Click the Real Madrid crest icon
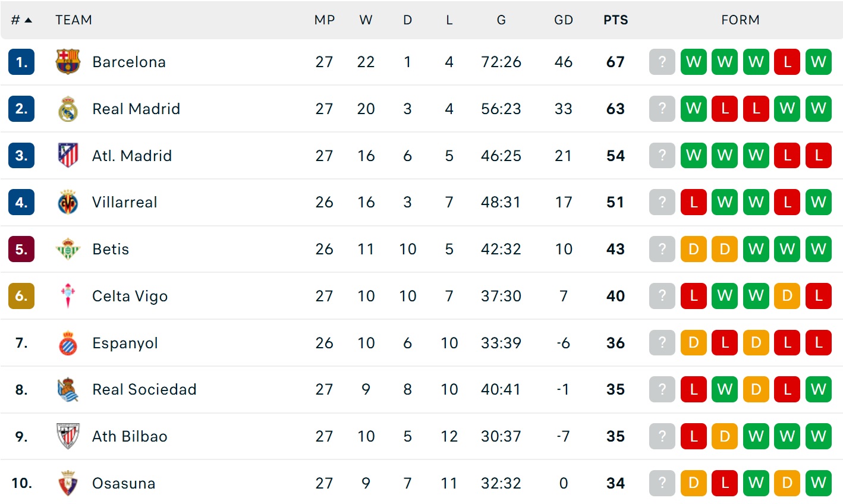 (68, 109)
